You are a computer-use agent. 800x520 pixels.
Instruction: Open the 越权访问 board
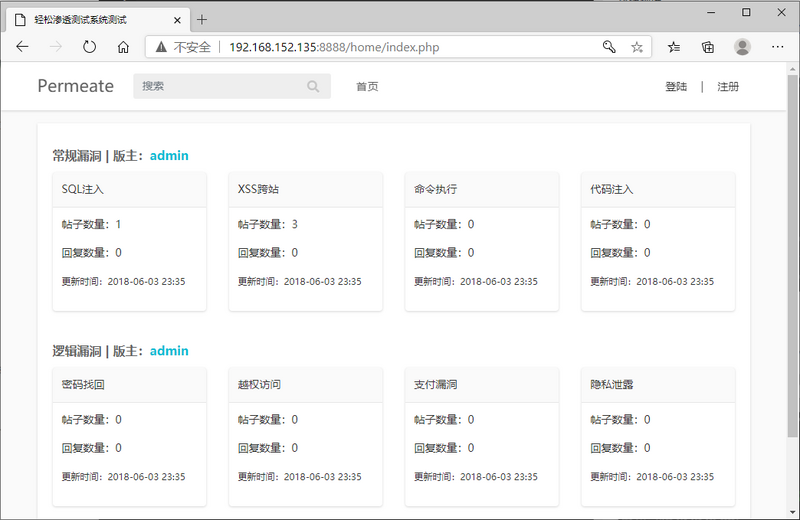pyautogui.click(x=259, y=384)
